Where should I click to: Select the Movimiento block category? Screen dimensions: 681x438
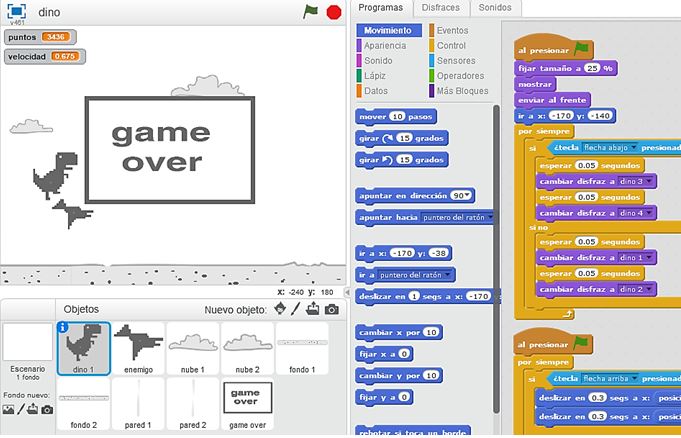(389, 30)
